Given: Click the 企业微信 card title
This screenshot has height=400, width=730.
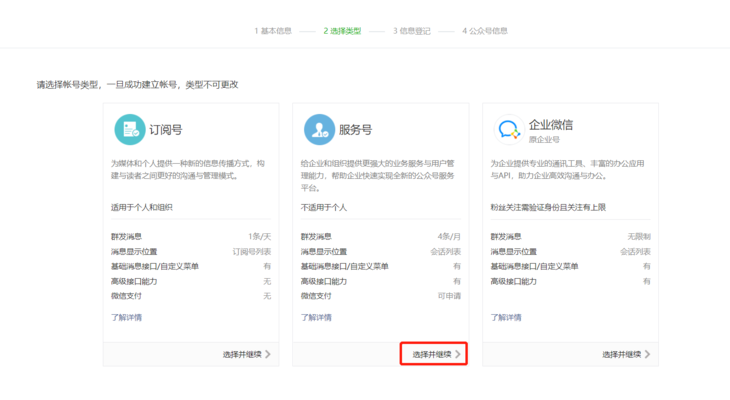Looking at the screenshot, I should [551, 125].
